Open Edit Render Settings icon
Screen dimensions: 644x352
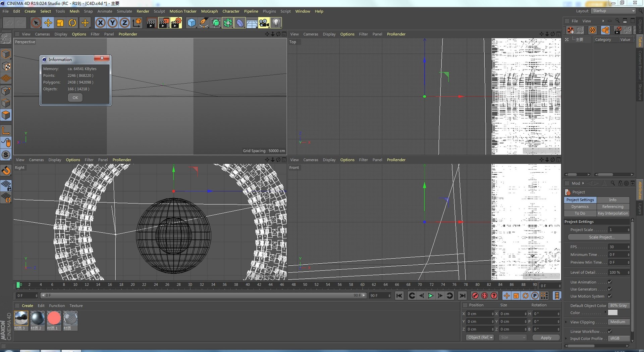pyautogui.click(x=176, y=23)
